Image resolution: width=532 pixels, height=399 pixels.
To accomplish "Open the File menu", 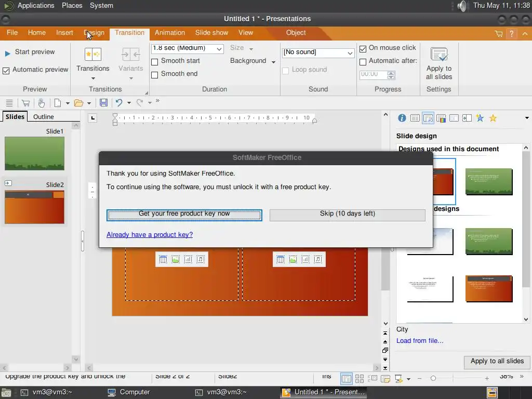I will [12, 33].
